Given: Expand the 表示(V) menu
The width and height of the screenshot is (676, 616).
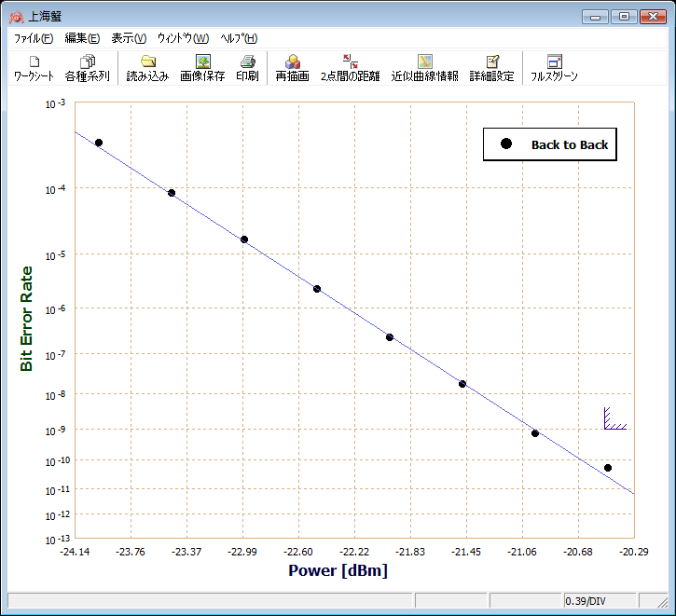Looking at the screenshot, I should (x=129, y=38).
